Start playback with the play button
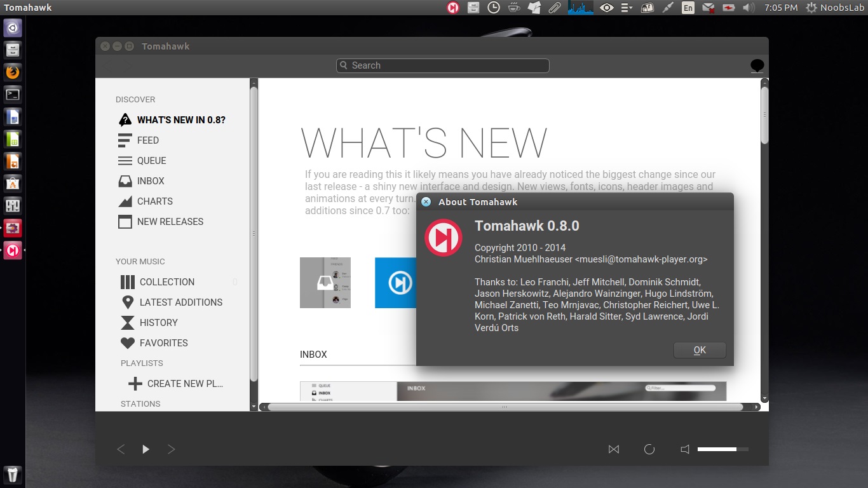The width and height of the screenshot is (868, 488). (x=146, y=449)
